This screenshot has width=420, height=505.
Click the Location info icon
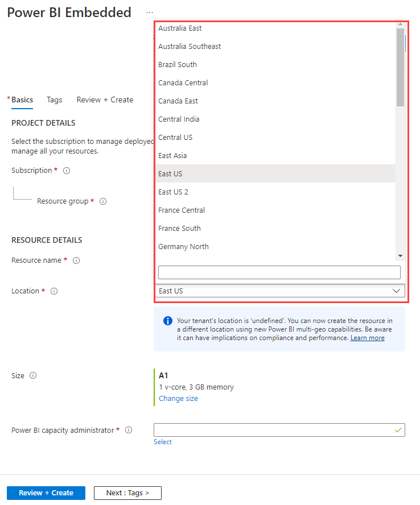coord(54,291)
